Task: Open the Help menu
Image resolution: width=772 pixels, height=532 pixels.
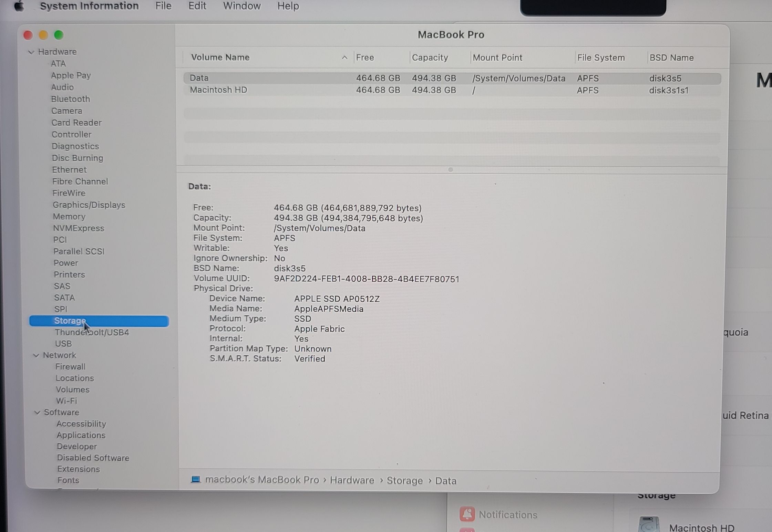Action: tap(288, 6)
